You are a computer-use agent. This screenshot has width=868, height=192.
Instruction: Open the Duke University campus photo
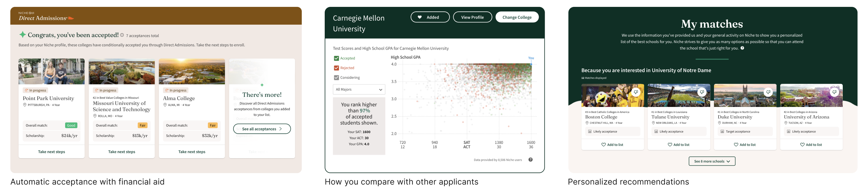pyautogui.click(x=745, y=95)
